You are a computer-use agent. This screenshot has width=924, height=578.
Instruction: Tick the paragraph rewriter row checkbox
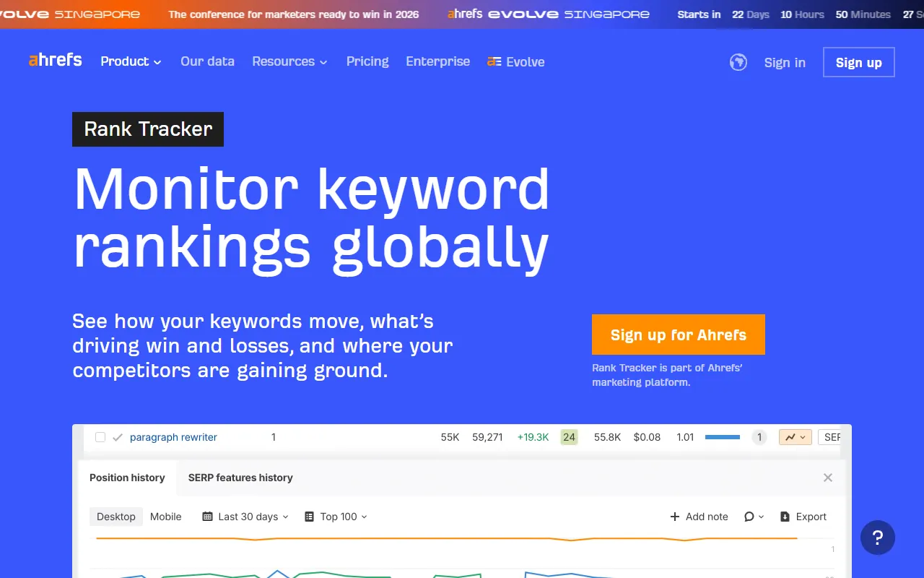tap(100, 437)
